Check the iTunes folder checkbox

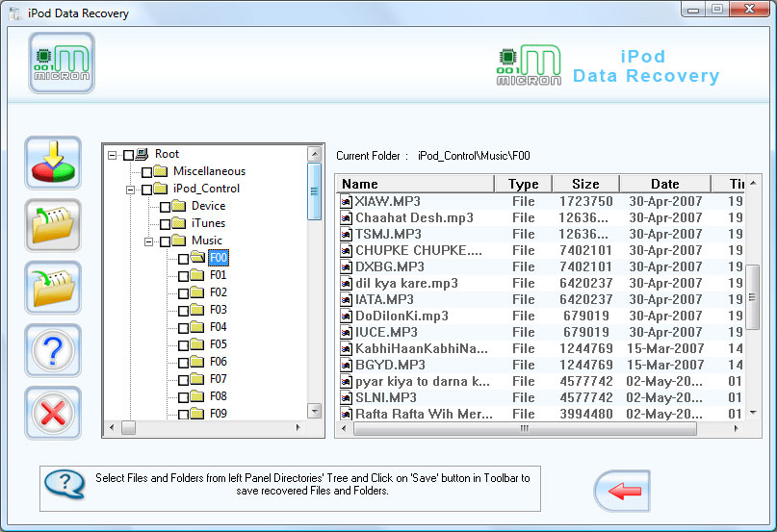pos(165,224)
